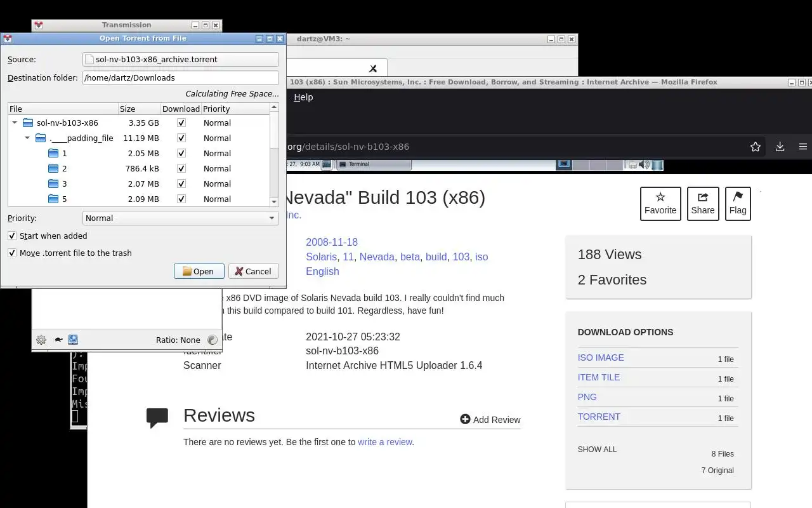Bookmark page with Firefox star icon

[x=755, y=147]
